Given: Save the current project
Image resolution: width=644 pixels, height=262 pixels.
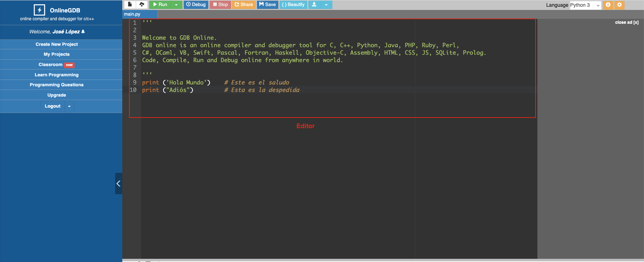Looking at the screenshot, I should click(268, 5).
